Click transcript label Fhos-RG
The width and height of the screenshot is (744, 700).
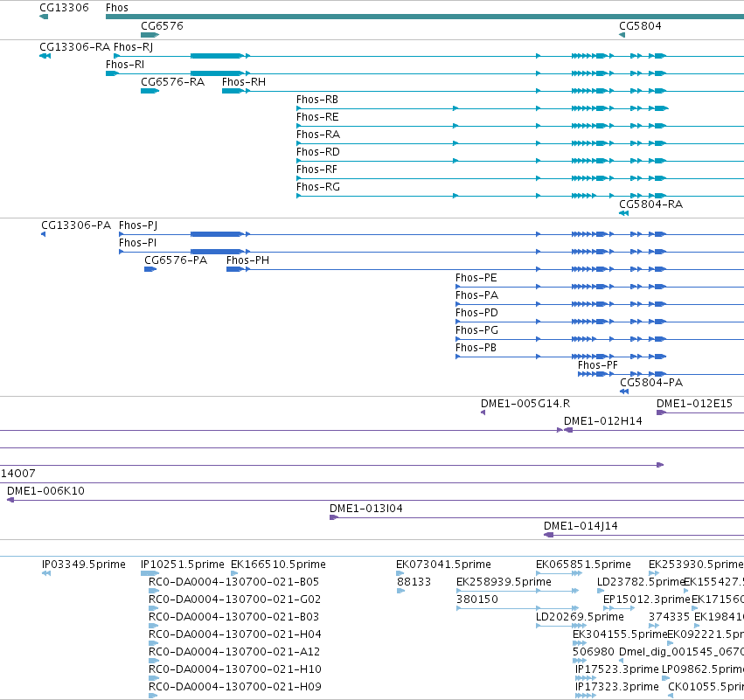tap(318, 187)
